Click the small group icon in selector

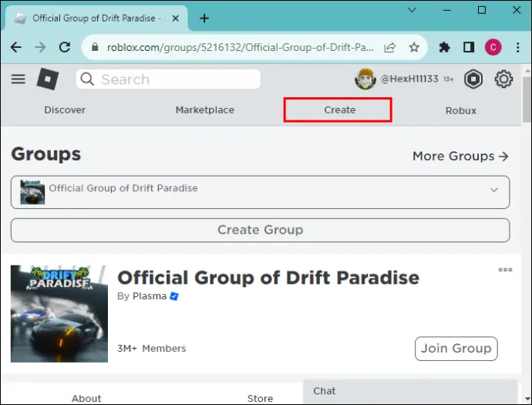coord(32,192)
